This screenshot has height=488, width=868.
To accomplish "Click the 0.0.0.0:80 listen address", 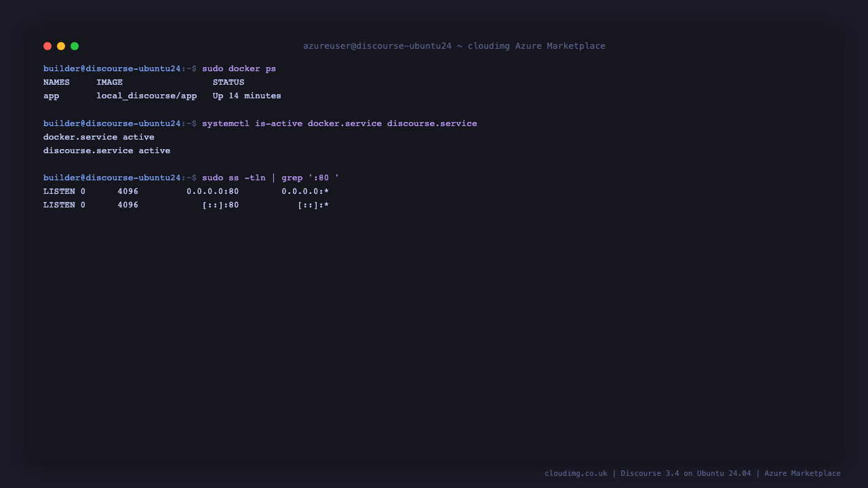I will point(213,191).
